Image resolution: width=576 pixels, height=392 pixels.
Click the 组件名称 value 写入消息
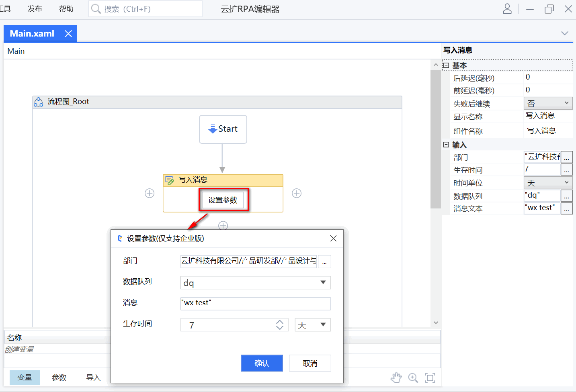[541, 131]
